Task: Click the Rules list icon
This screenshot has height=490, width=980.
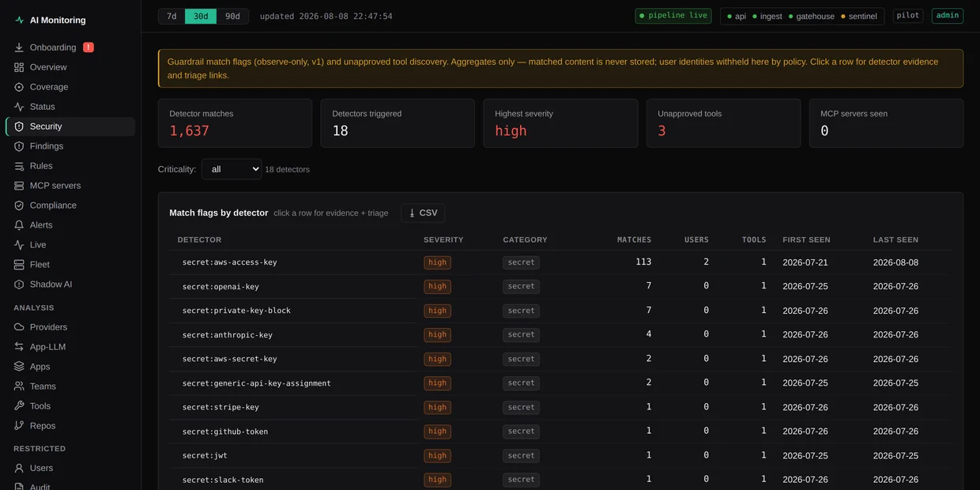Action: point(19,166)
